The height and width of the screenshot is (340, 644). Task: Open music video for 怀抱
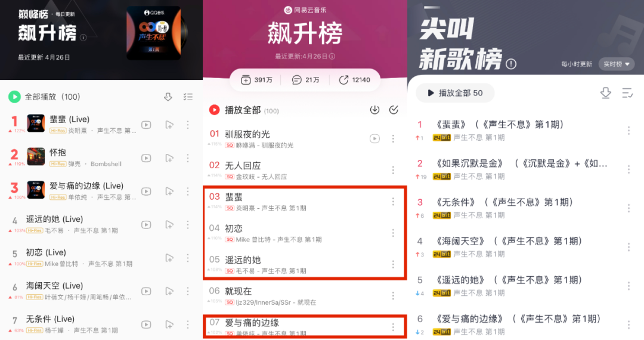[x=146, y=158]
